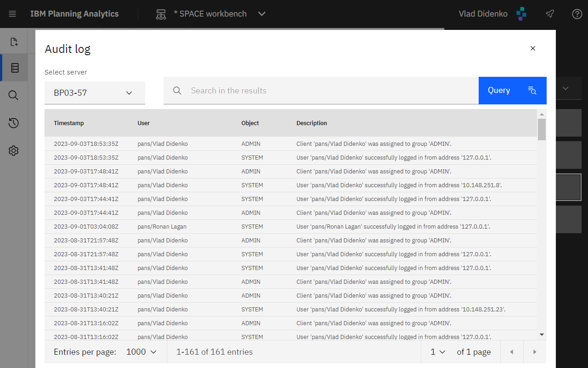
Task: Open the Entries per page 1000 dropdown
Action: pyautogui.click(x=141, y=352)
